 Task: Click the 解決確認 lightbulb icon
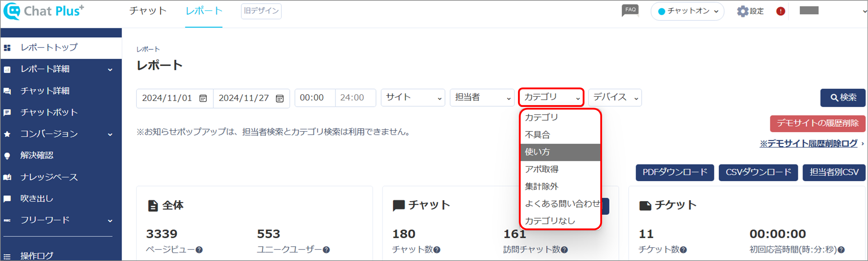7,156
